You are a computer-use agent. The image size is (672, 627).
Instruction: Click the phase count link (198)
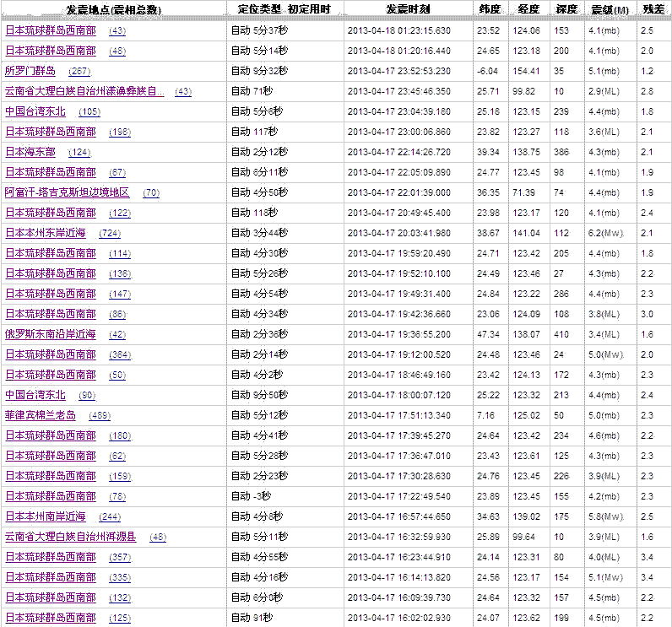(x=120, y=132)
